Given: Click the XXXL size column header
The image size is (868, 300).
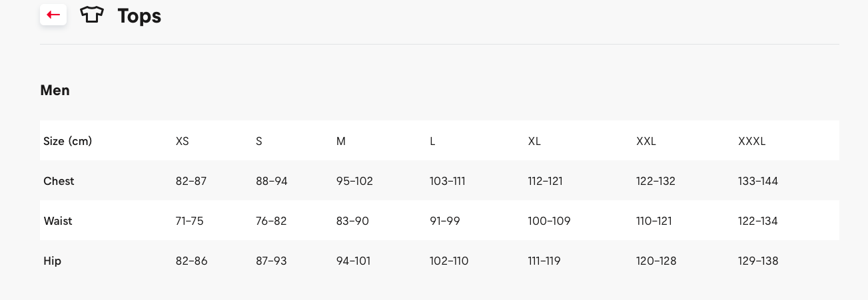Looking at the screenshot, I should coord(751,141).
